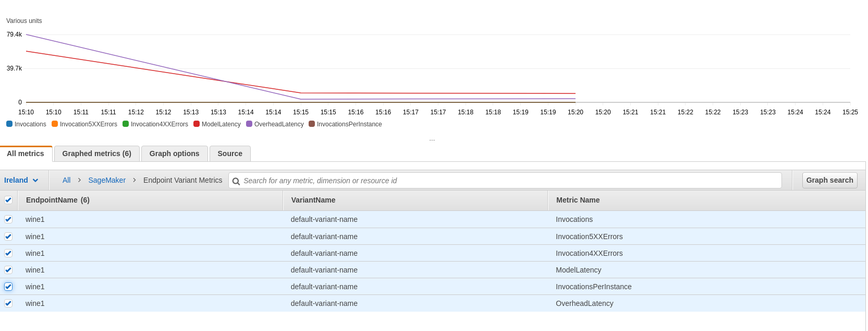Open the Graphed metrics (6) tab

(97, 153)
